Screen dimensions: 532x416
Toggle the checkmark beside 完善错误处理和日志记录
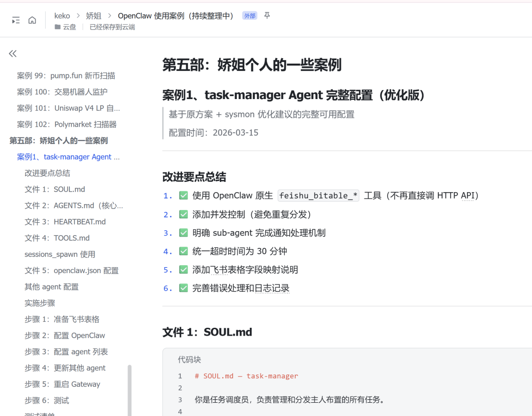point(183,288)
